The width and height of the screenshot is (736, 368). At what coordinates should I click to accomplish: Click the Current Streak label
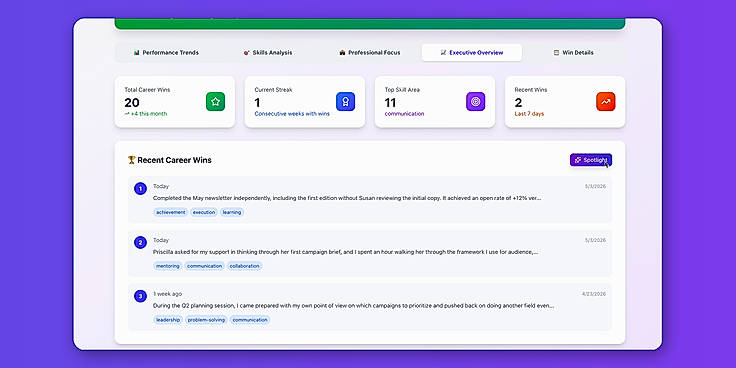[x=273, y=90]
